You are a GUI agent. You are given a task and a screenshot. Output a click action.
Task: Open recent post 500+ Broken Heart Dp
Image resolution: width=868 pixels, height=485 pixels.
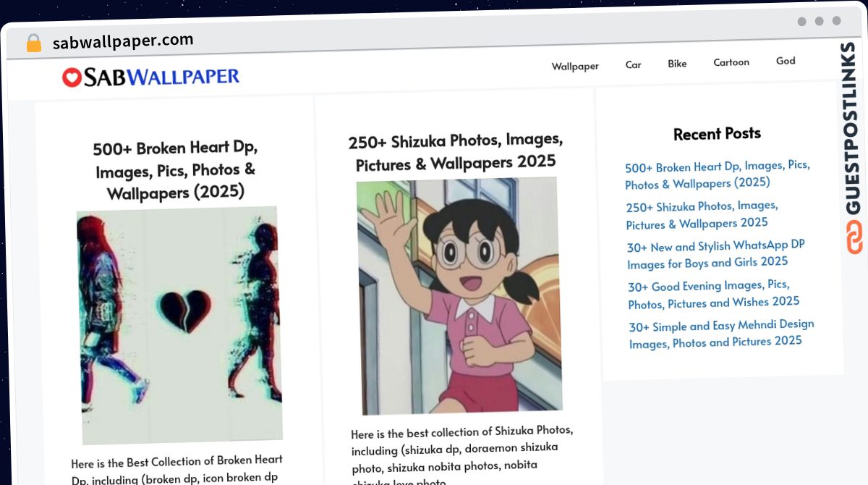click(x=718, y=174)
